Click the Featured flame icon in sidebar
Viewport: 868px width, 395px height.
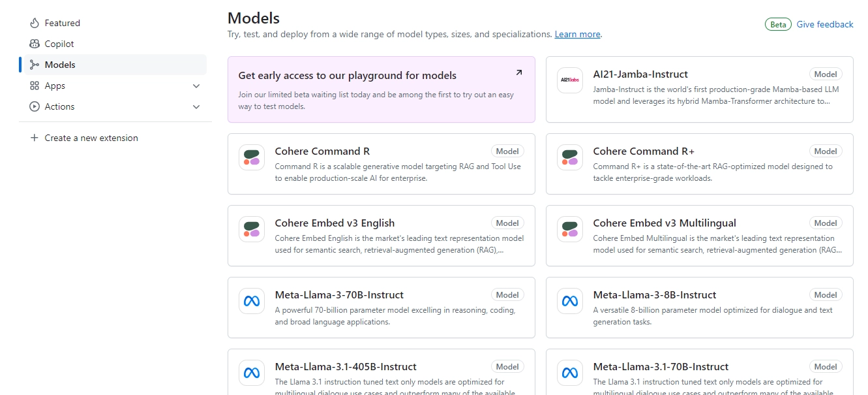[35, 22]
